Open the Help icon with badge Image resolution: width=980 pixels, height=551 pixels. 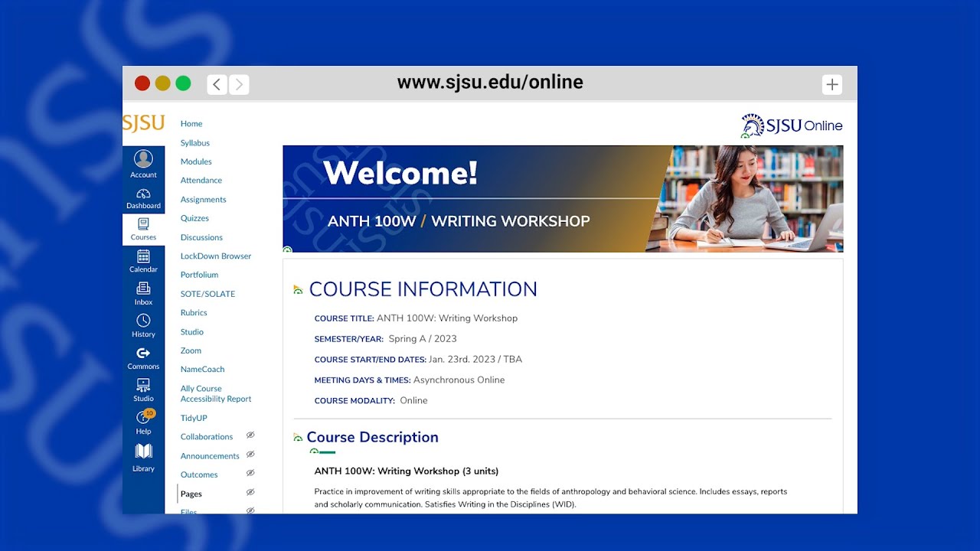click(145, 417)
